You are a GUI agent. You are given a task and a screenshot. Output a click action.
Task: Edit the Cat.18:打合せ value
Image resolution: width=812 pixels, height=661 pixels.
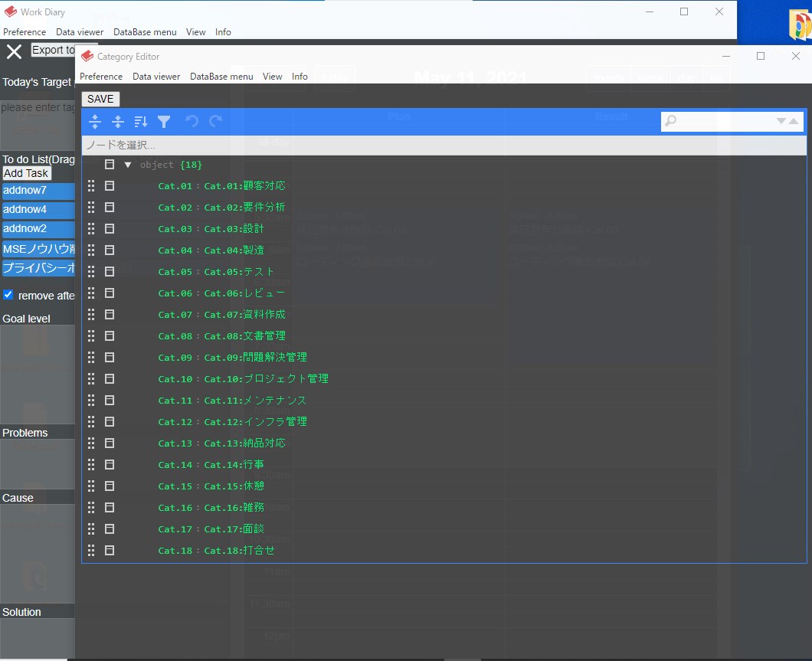click(x=239, y=551)
